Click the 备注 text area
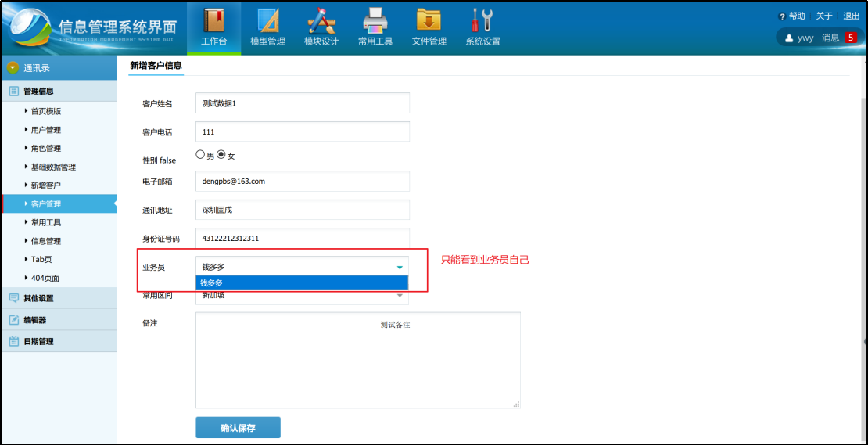Viewport: 868px width, 446px height. point(357,360)
